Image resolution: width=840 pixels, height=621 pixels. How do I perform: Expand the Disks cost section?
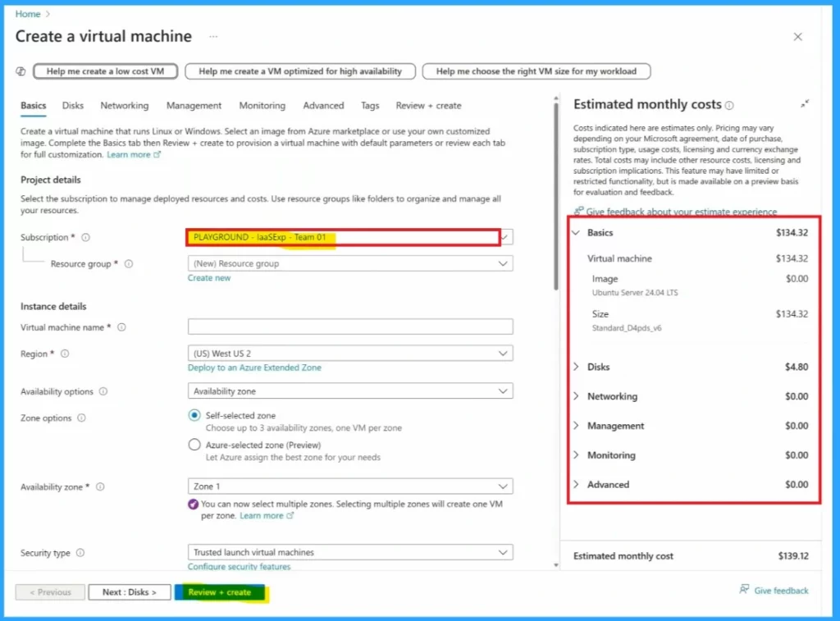tap(577, 367)
